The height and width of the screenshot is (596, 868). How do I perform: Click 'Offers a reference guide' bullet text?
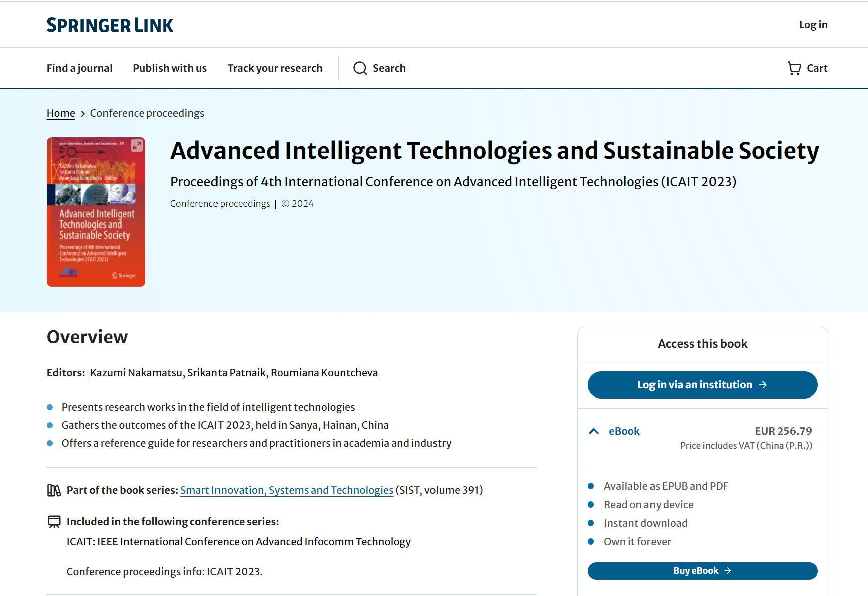click(256, 443)
